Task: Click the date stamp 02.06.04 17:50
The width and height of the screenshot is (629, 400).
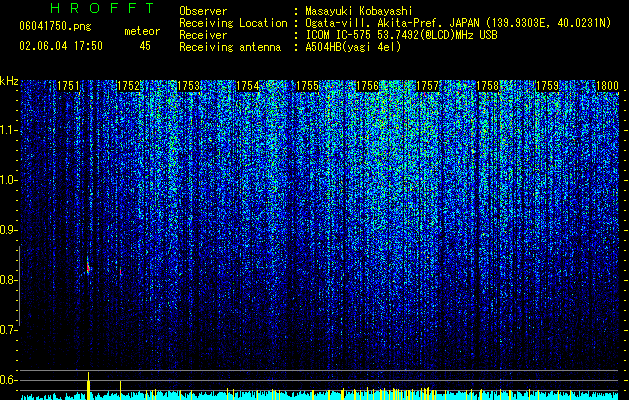Action: 61,46
